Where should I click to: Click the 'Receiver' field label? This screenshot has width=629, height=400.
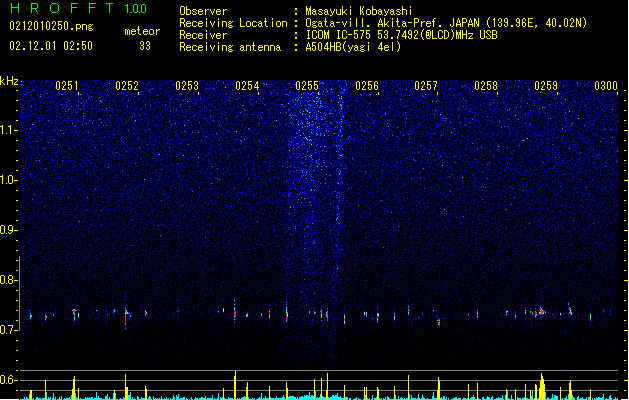(203, 35)
